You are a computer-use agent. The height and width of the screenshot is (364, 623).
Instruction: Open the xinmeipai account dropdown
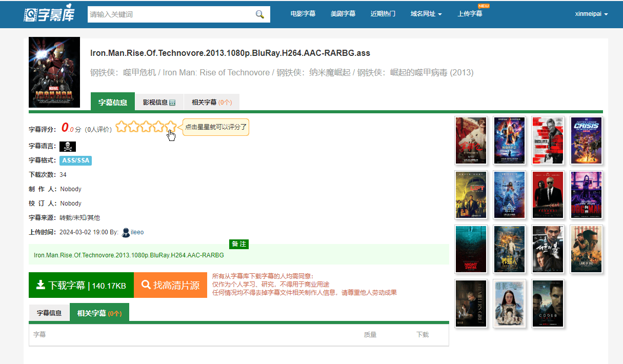pos(591,14)
